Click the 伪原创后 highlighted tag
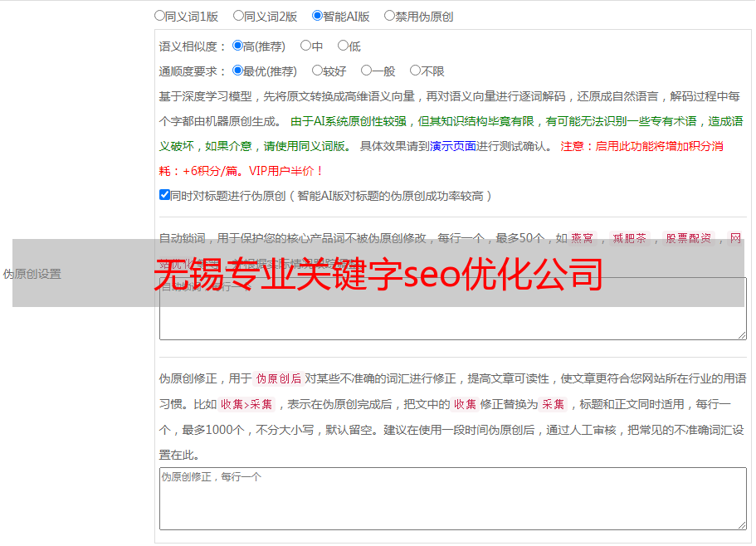Viewport: 756px width, 546px height. [279, 378]
